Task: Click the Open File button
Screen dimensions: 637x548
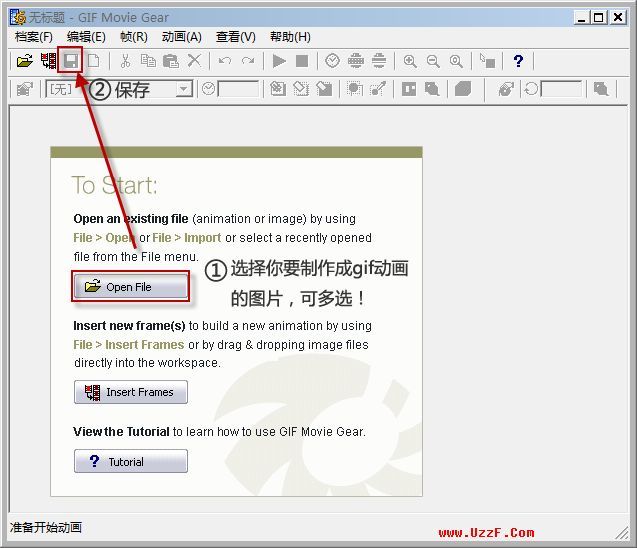Action: 131,287
